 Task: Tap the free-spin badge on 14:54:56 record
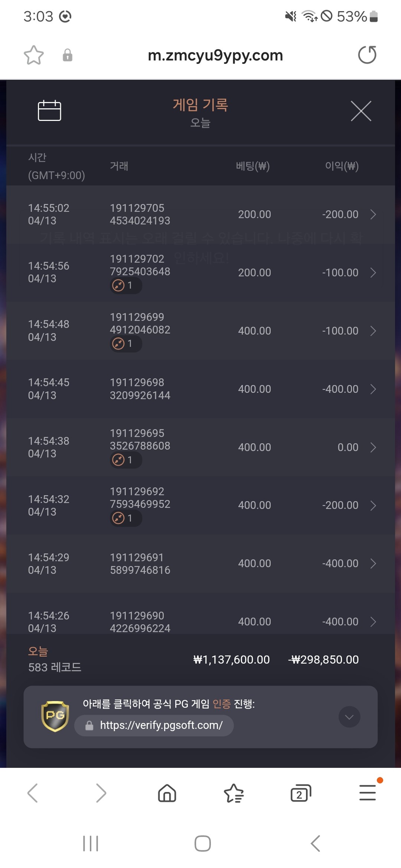coord(126,286)
